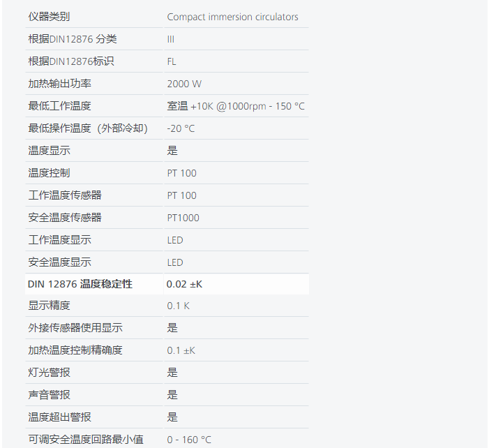
Task: Select the 工作温度传感器 row label
Action: (65, 195)
